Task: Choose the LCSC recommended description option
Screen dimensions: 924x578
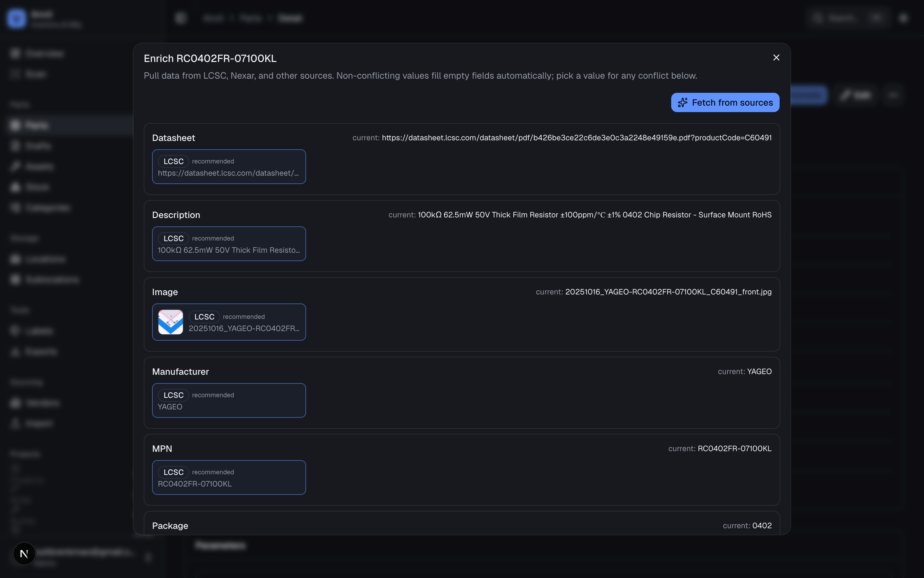Action: point(229,244)
